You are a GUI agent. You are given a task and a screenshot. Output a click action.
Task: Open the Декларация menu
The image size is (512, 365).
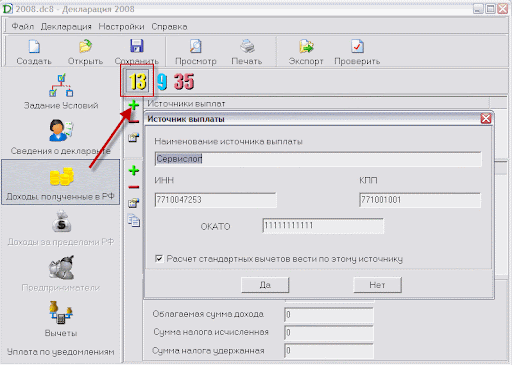pos(66,26)
